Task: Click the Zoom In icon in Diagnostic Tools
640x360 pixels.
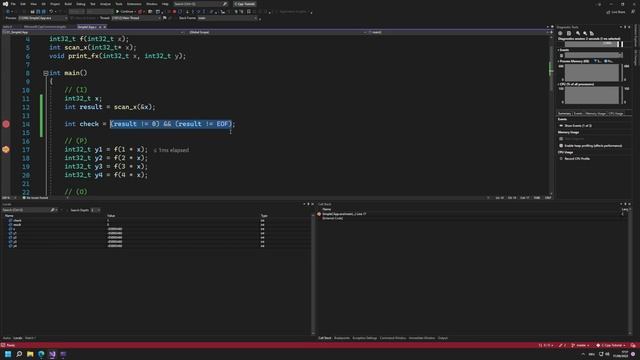Action: pos(578,33)
